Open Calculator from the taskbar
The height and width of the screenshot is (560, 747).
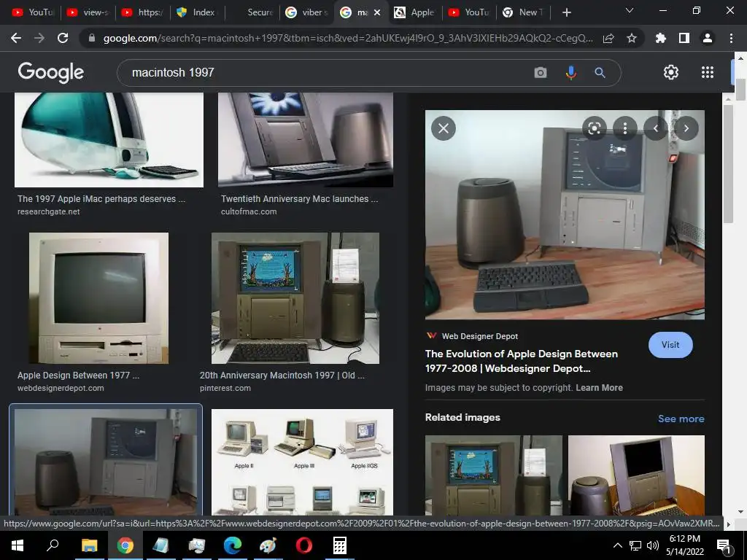tap(339, 545)
